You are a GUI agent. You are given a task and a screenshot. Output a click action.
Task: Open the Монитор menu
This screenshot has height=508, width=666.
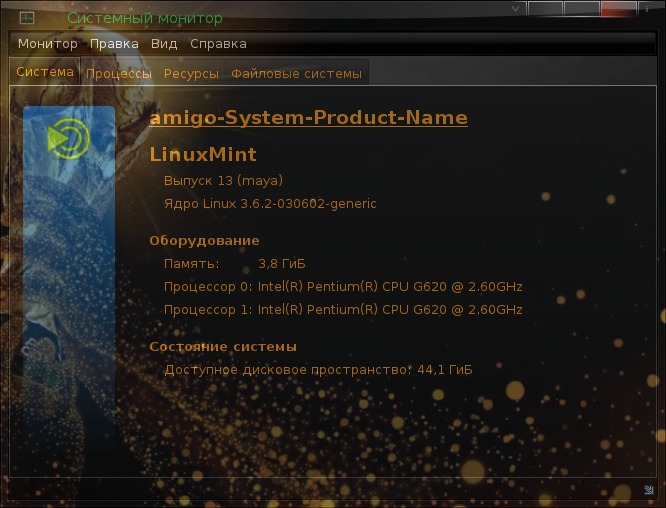pos(48,44)
